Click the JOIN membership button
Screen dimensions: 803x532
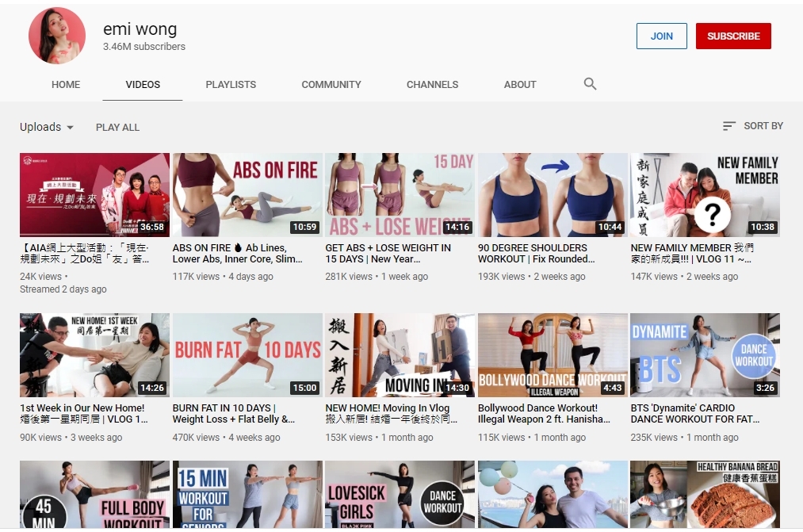(661, 36)
